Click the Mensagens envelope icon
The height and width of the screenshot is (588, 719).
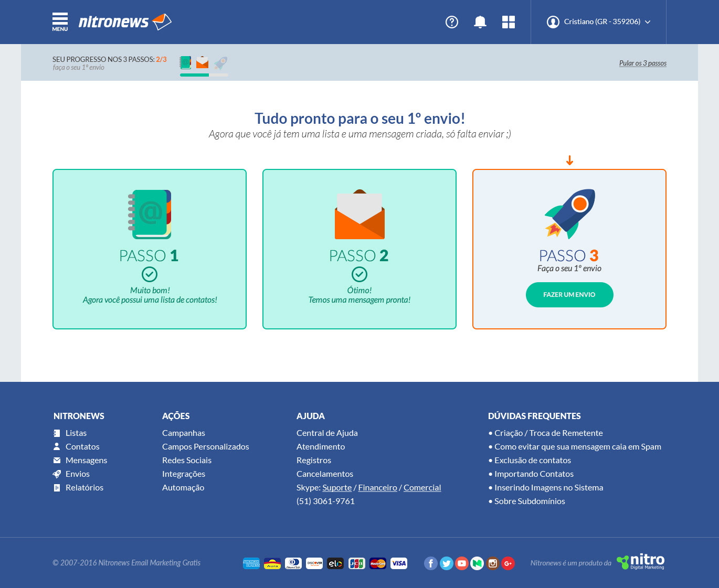pyautogui.click(x=57, y=461)
